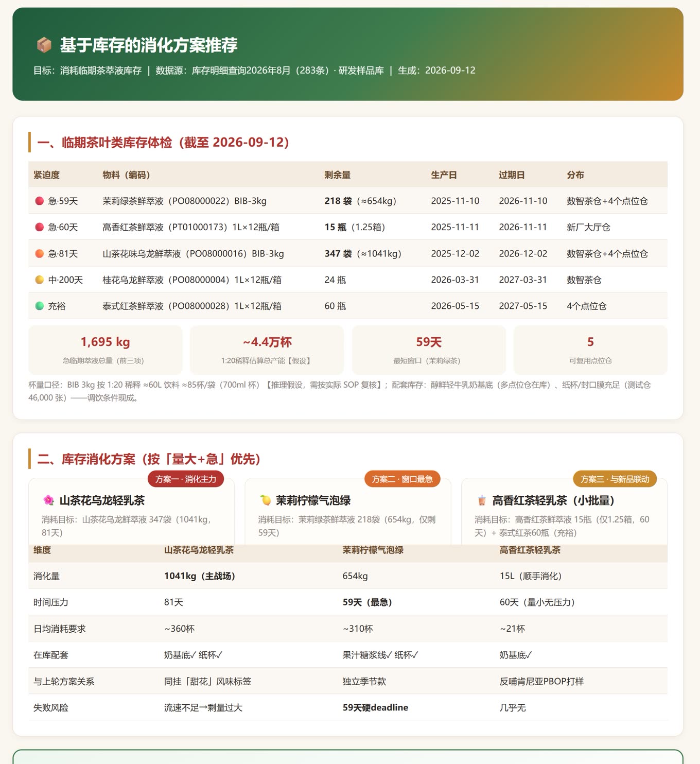The height and width of the screenshot is (764, 700).
Task: Click the ~360杯 daily consumption cell
Action: 179,629
